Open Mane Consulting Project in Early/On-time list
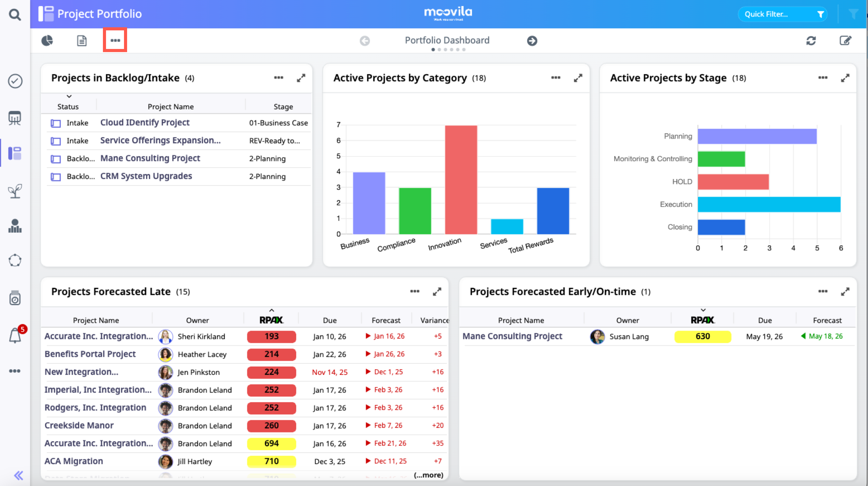Image resolution: width=868 pixels, height=486 pixels. click(x=512, y=336)
